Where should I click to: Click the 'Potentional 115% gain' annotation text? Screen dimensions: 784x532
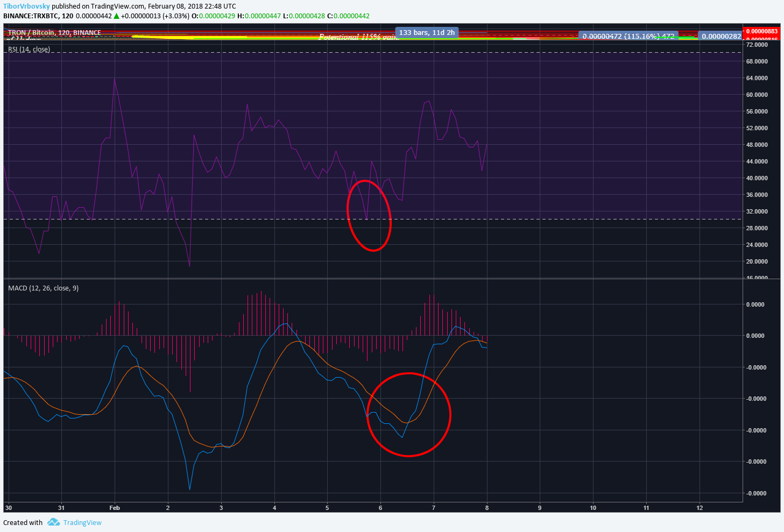pyautogui.click(x=357, y=37)
